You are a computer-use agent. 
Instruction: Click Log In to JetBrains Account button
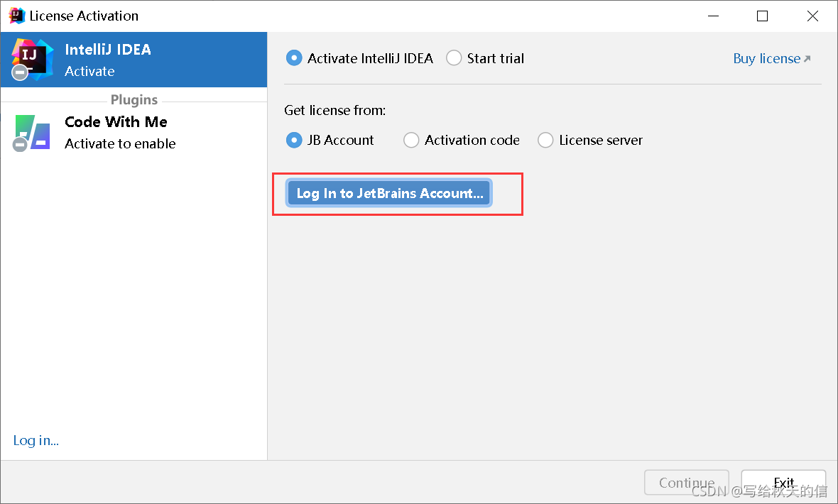(x=389, y=193)
